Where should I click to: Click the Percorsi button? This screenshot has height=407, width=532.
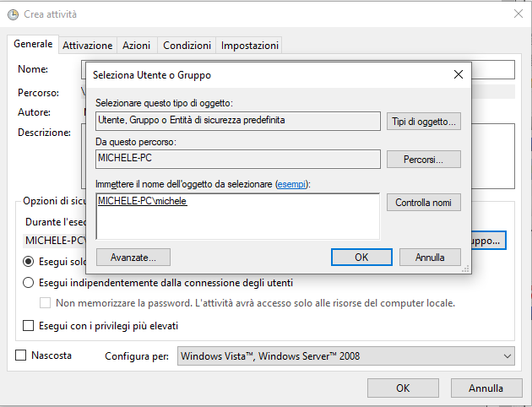(424, 159)
